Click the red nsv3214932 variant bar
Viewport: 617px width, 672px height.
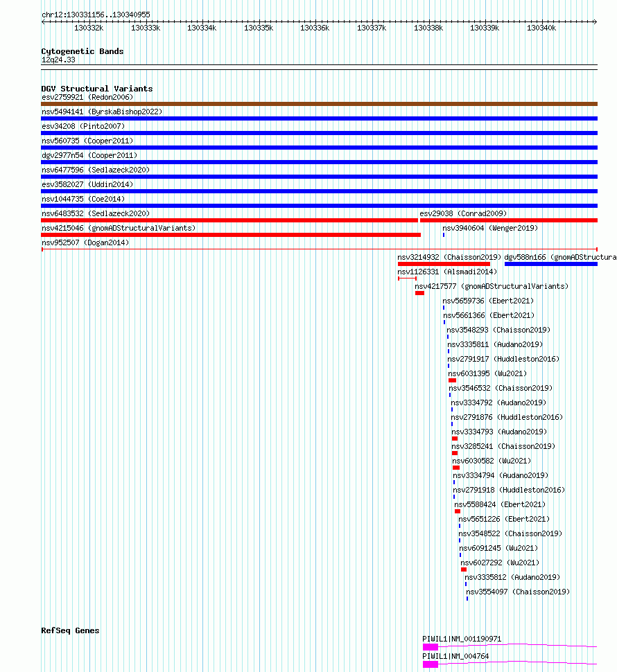[444, 264]
